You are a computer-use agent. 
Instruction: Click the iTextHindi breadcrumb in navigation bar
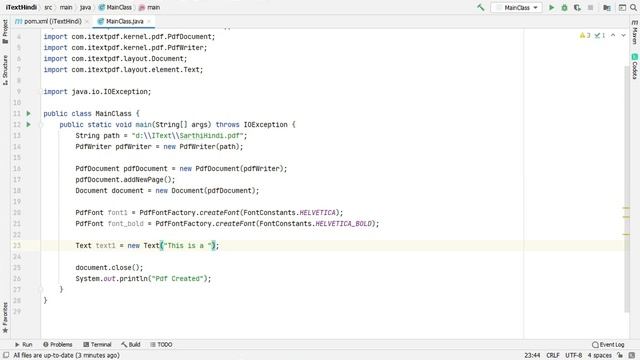pos(21,7)
